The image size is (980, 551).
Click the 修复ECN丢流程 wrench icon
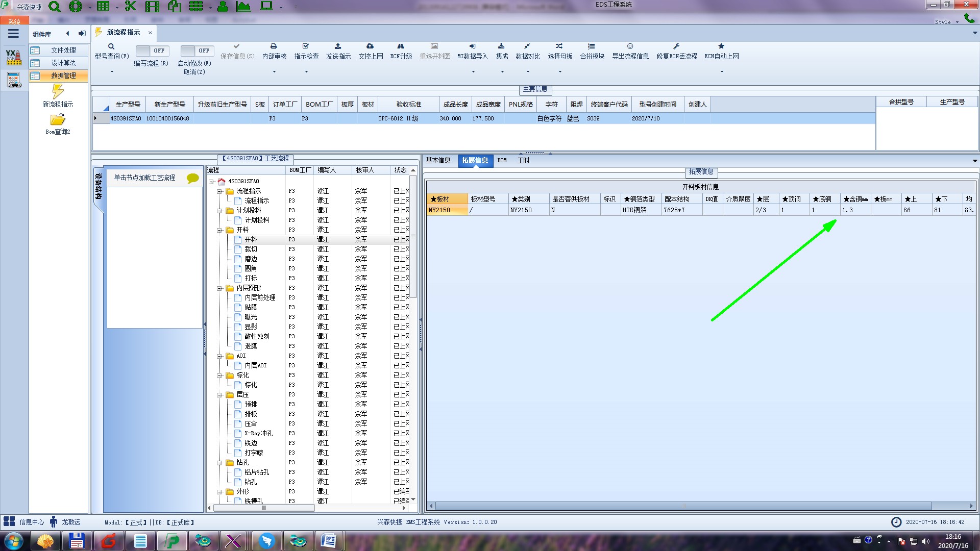(676, 46)
